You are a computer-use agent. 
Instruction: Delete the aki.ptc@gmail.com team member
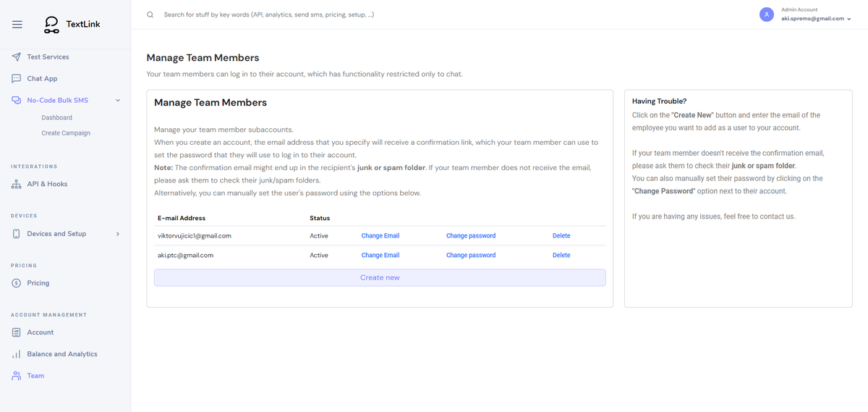coord(561,256)
